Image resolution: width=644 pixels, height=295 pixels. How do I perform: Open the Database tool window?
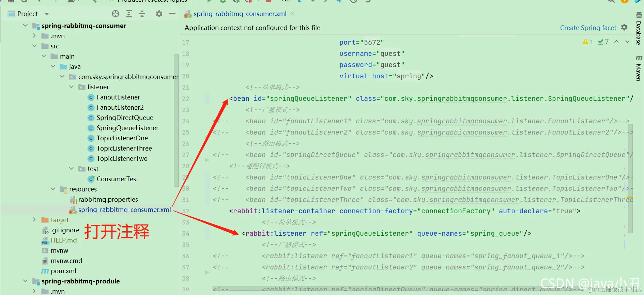pos(639,29)
